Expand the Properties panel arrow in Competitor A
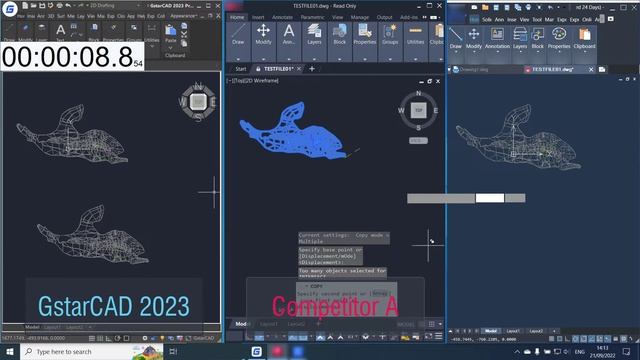The width and height of the screenshot is (640, 360). pos(364,59)
